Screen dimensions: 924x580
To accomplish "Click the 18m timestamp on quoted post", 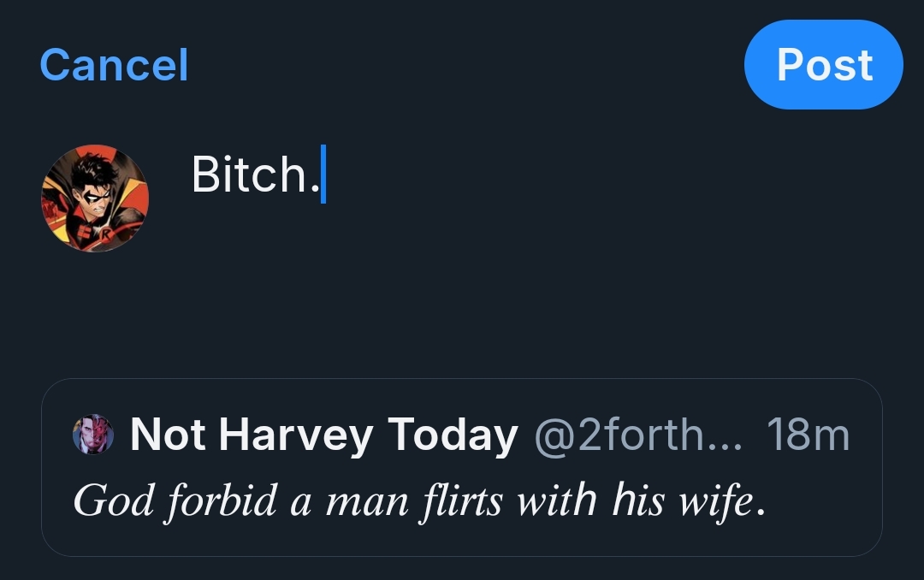I will (x=808, y=435).
